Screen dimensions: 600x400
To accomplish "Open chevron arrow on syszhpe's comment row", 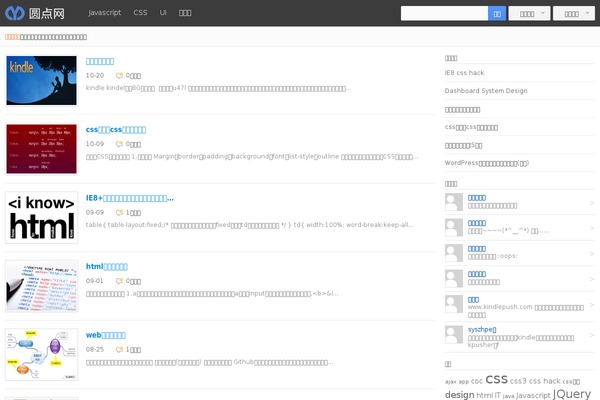I will click(592, 335).
